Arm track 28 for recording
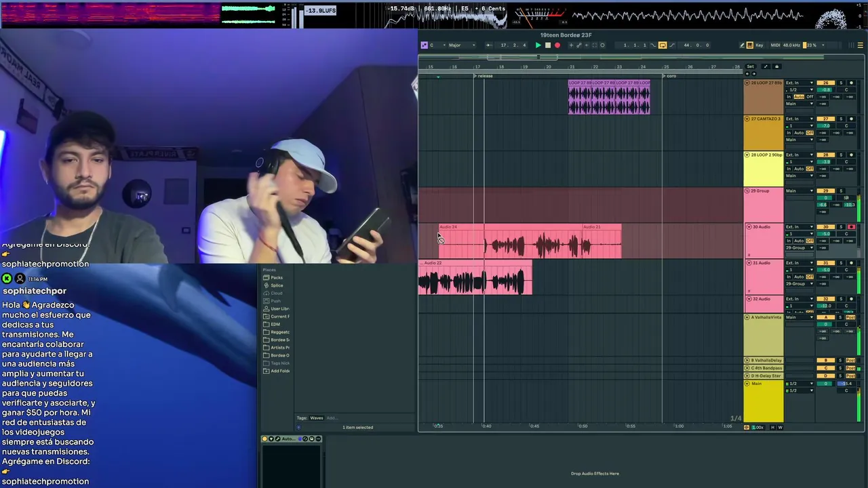The height and width of the screenshot is (488, 868). (851, 155)
